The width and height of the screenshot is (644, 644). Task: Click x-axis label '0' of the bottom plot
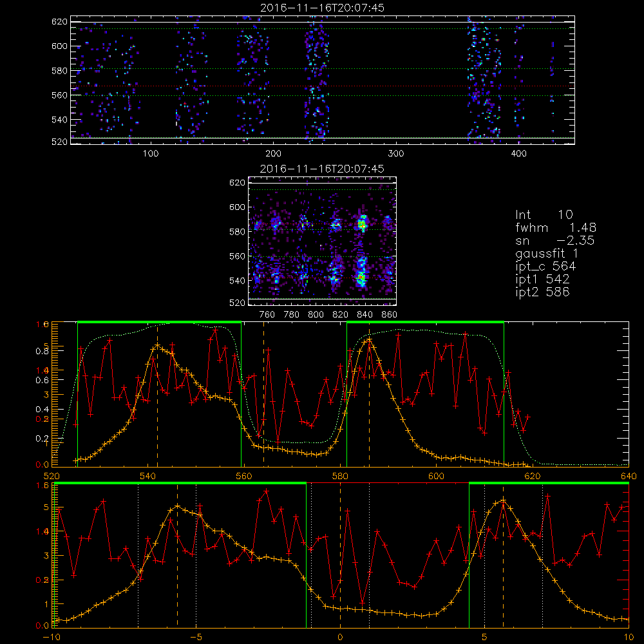pyautogui.click(x=340, y=637)
